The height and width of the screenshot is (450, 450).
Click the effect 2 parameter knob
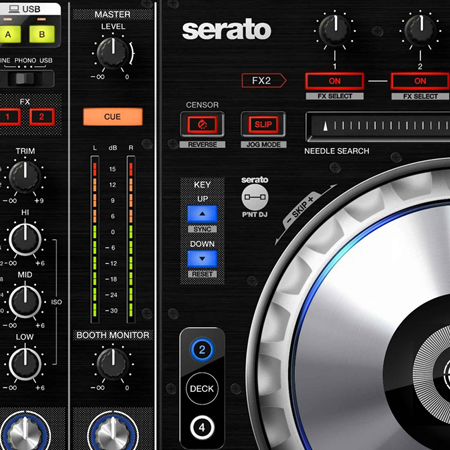(420, 30)
